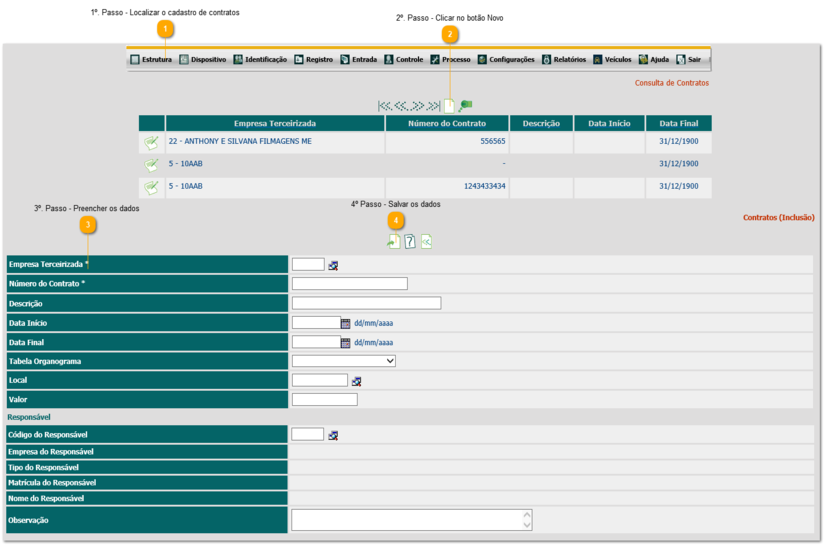Click the Data Início column header
This screenshot has width=825, height=546.
609,124
